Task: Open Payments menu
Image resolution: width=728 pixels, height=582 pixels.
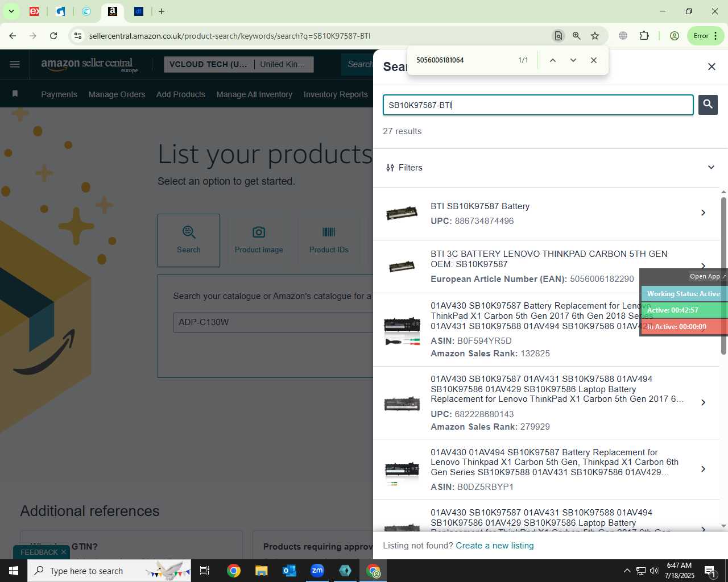Action: (59, 94)
